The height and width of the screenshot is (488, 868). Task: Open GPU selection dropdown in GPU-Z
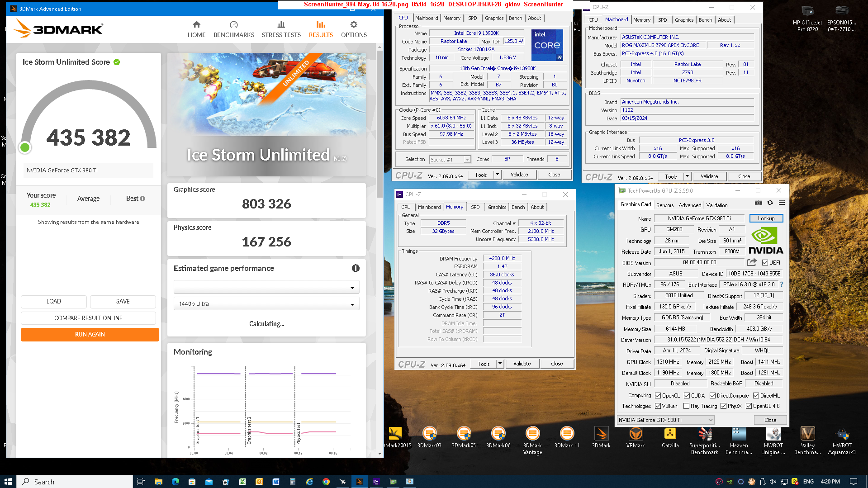(666, 420)
